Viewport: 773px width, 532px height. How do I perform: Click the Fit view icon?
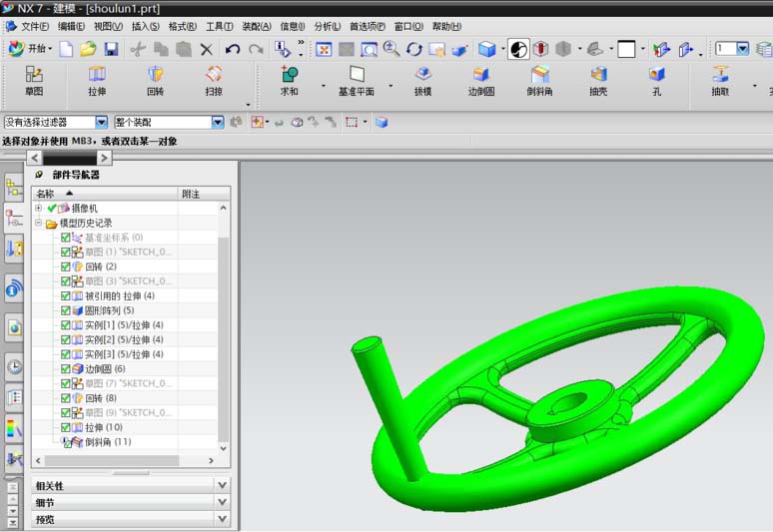[324, 49]
